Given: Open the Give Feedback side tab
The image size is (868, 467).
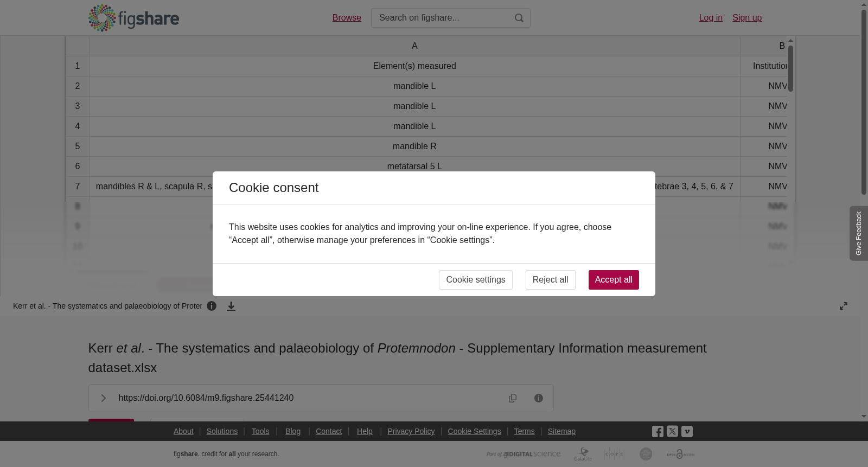Looking at the screenshot, I should point(859,233).
